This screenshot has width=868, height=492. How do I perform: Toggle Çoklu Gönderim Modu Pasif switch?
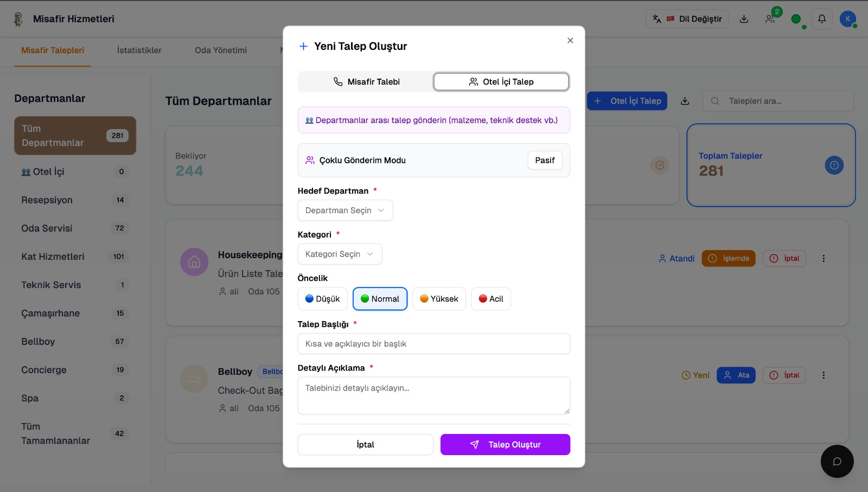click(x=545, y=160)
